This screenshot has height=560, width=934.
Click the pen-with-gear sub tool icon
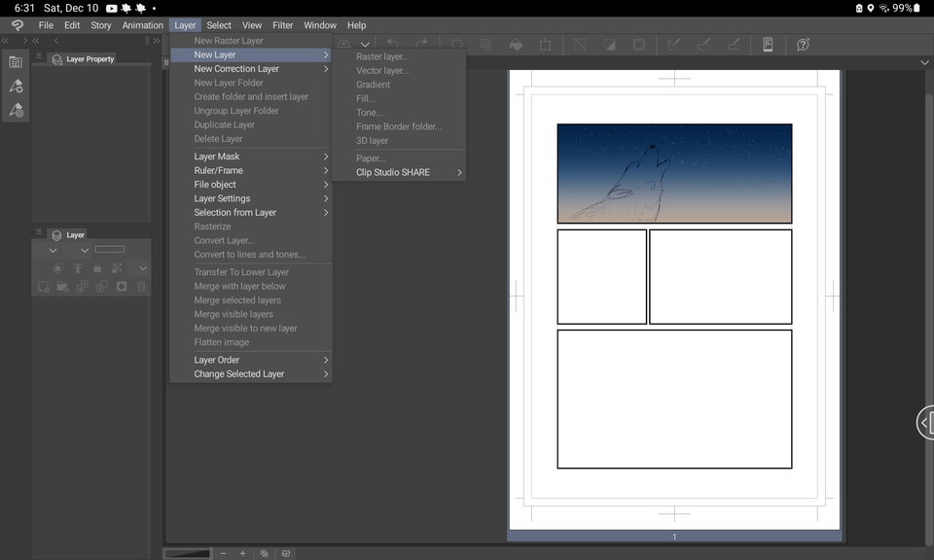pos(16,87)
